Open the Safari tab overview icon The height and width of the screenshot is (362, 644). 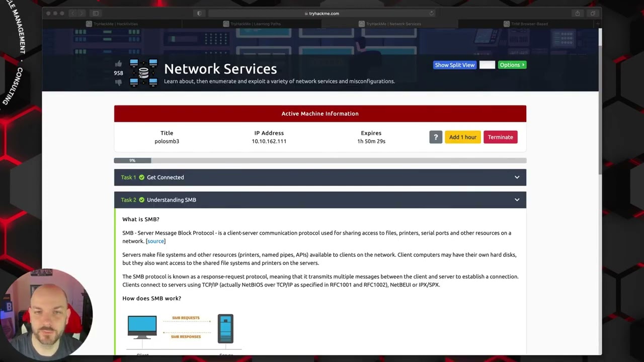(593, 13)
